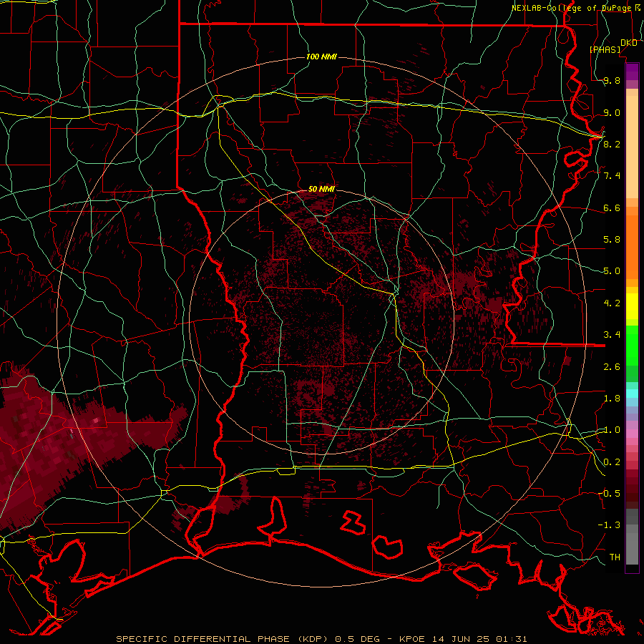Click the 4.2 scale label

coord(612,303)
